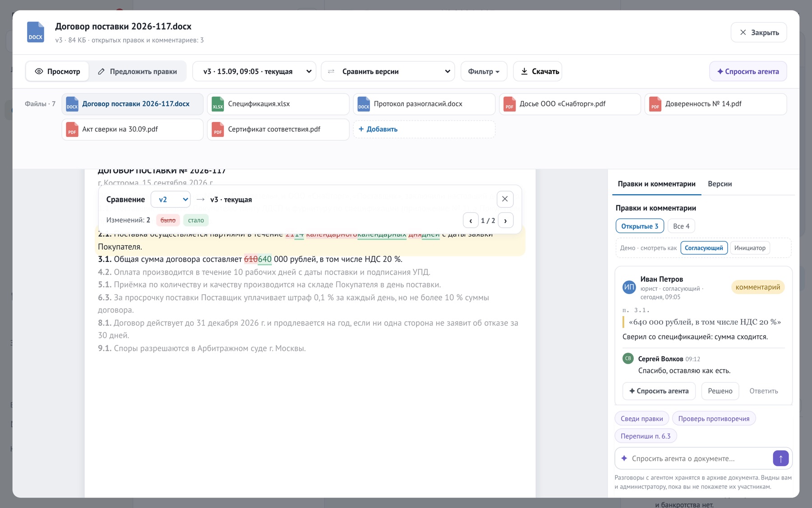Image resolution: width=812 pixels, height=508 pixels.
Task: Mark the comment as Решено
Action: pyautogui.click(x=720, y=391)
